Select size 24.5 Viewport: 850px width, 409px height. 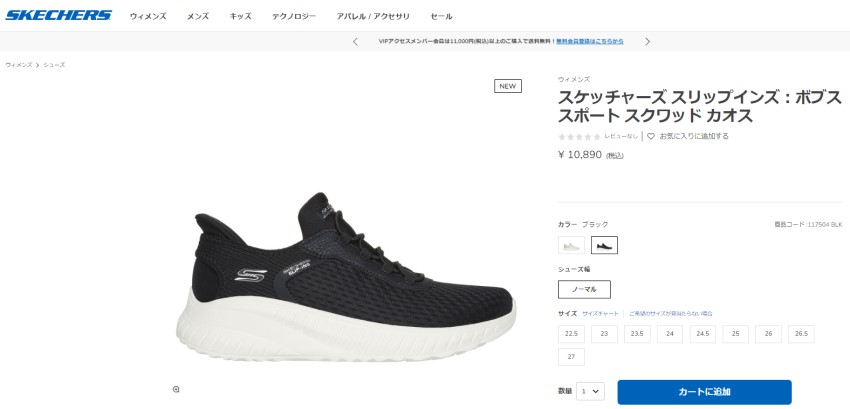tap(703, 334)
